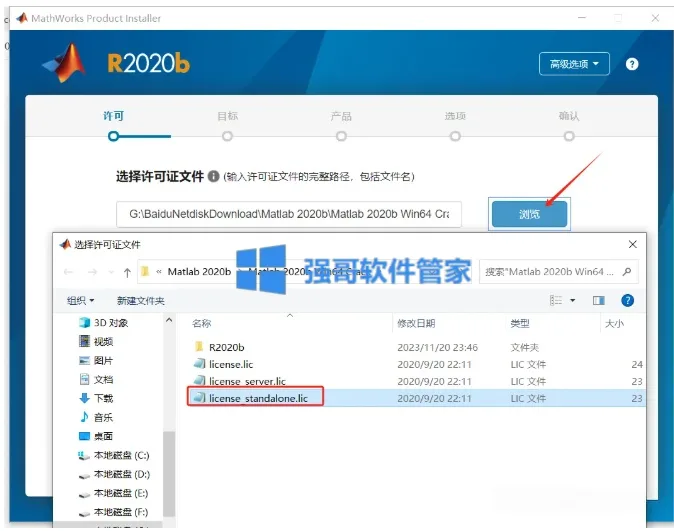The image size is (674, 531).
Task: Click the license_server.lic file icon
Action: [x=199, y=381]
